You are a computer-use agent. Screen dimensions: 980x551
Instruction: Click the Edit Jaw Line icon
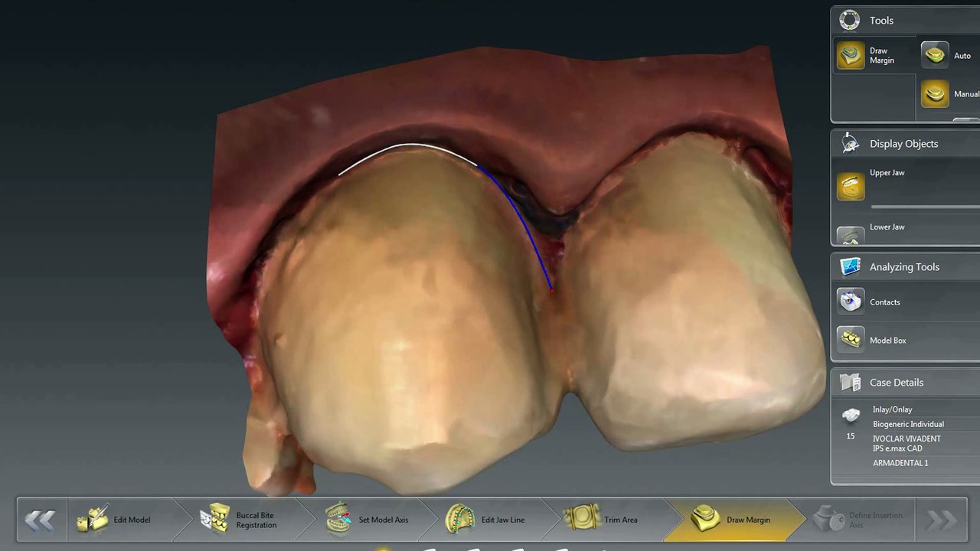click(x=460, y=519)
